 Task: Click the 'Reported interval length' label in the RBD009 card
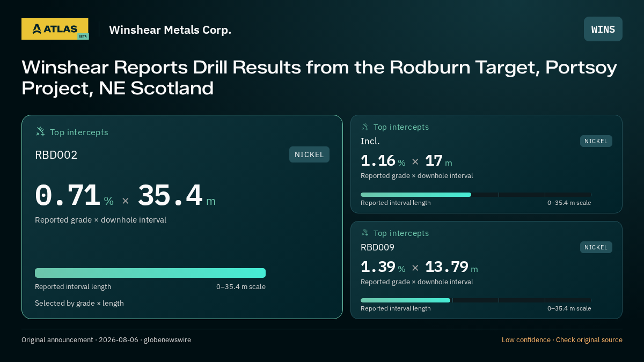click(396, 308)
